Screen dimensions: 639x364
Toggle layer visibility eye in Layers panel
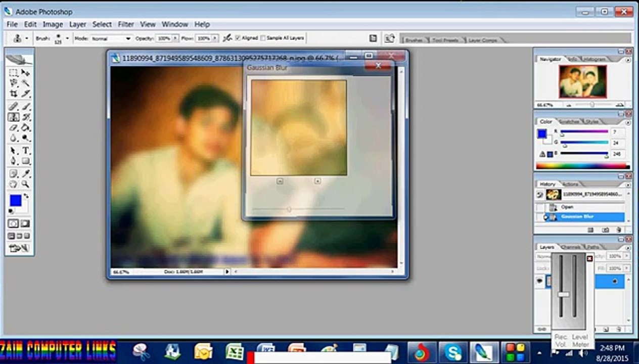(540, 281)
